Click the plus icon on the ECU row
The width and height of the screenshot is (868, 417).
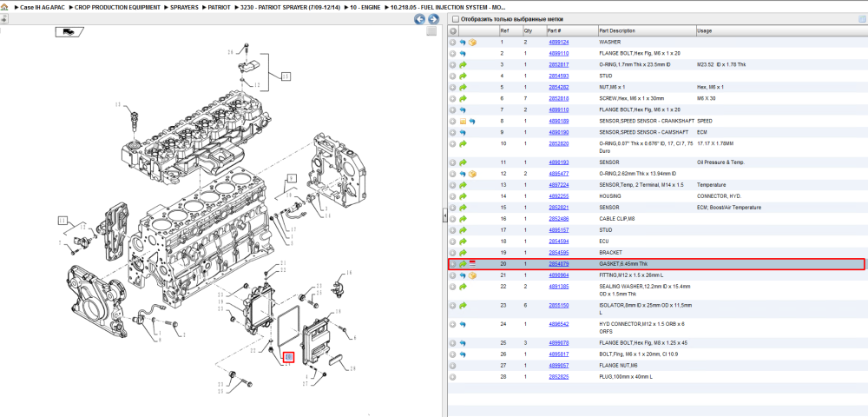(x=452, y=241)
